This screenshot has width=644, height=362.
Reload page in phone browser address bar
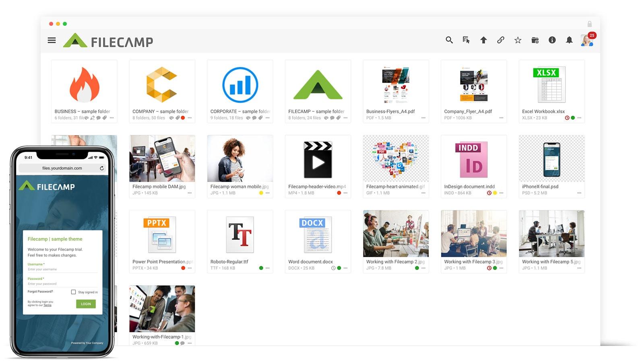[102, 168]
